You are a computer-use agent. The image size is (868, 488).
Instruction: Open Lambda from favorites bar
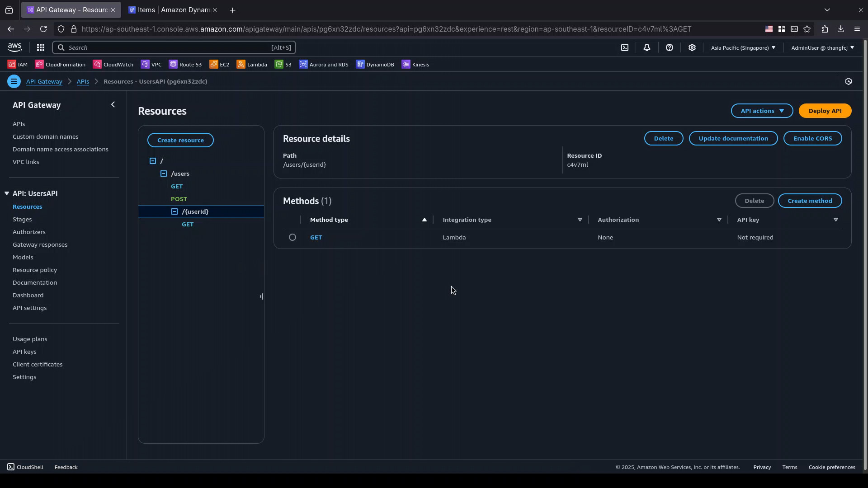[x=252, y=65]
